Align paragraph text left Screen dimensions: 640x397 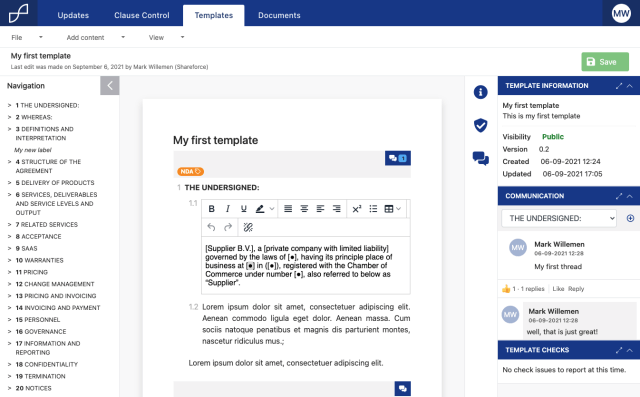pos(320,209)
